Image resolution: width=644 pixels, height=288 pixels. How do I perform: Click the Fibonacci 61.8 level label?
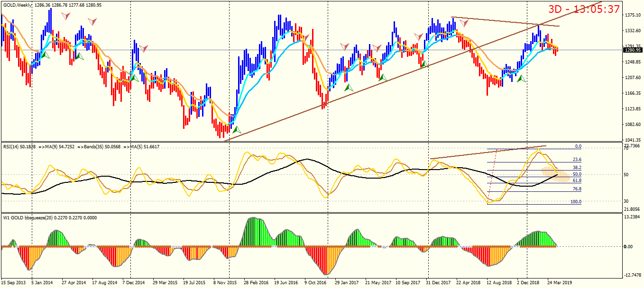[577, 180]
